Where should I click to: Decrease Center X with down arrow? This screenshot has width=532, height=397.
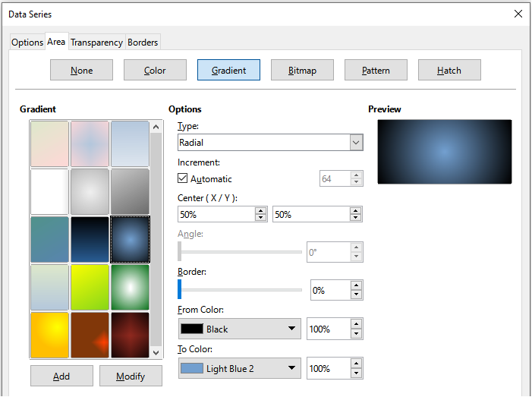click(260, 218)
